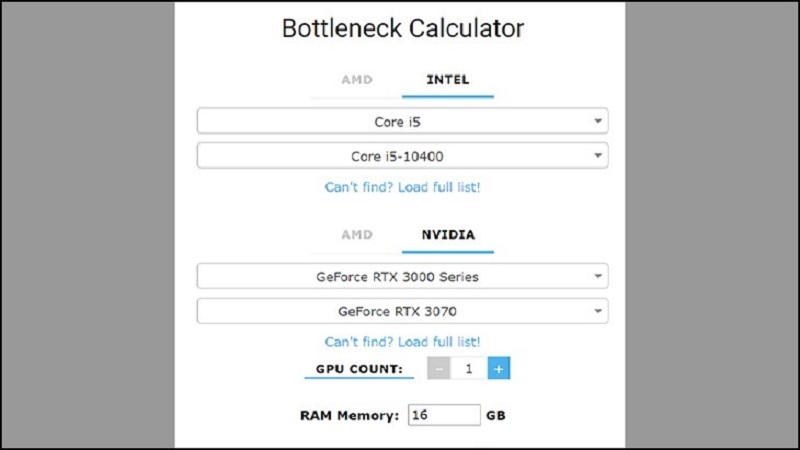Click the Bottleneck Calculator heading
This screenshot has height=450, width=800.
(x=402, y=28)
